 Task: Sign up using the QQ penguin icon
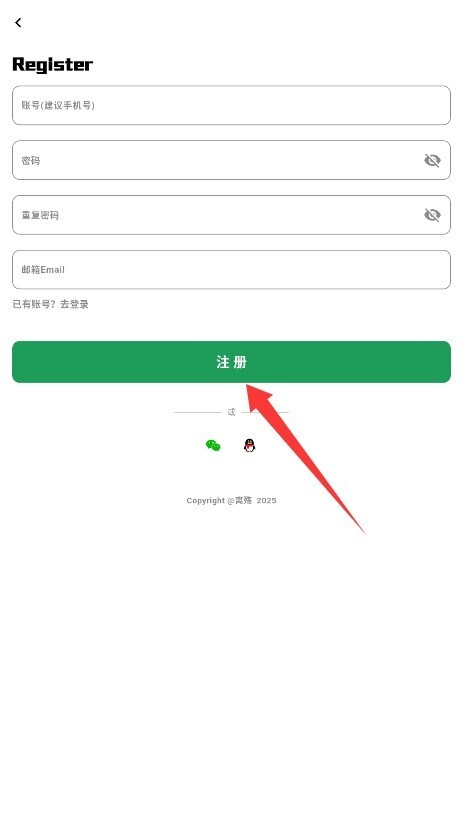249,445
